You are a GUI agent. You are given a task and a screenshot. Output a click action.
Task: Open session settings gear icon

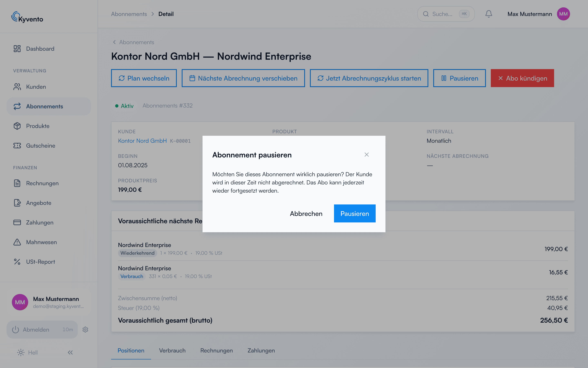click(85, 330)
